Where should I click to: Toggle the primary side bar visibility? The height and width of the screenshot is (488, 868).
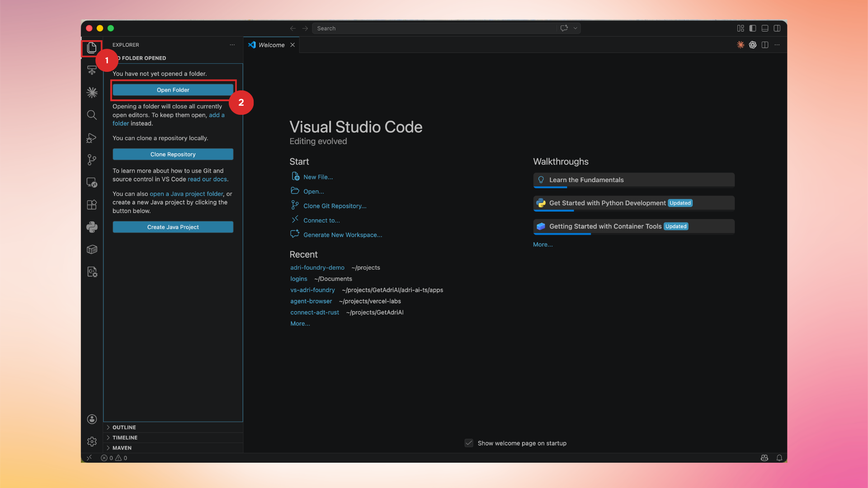click(753, 28)
